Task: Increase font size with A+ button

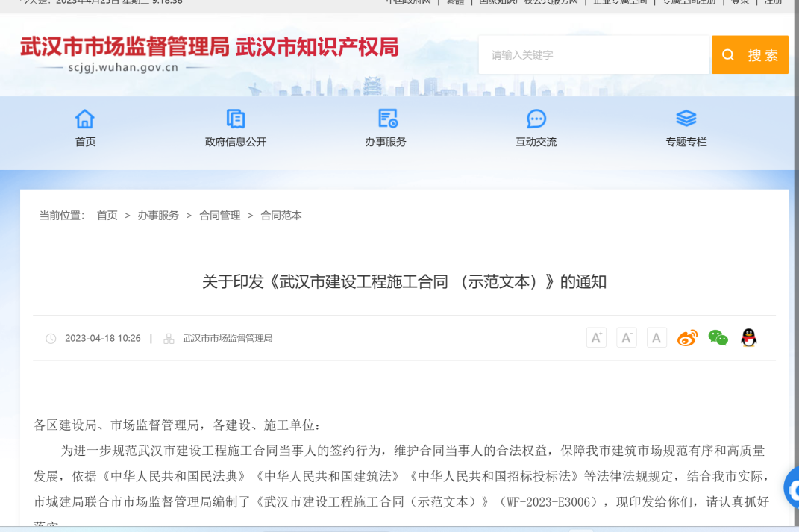Action: coord(596,338)
